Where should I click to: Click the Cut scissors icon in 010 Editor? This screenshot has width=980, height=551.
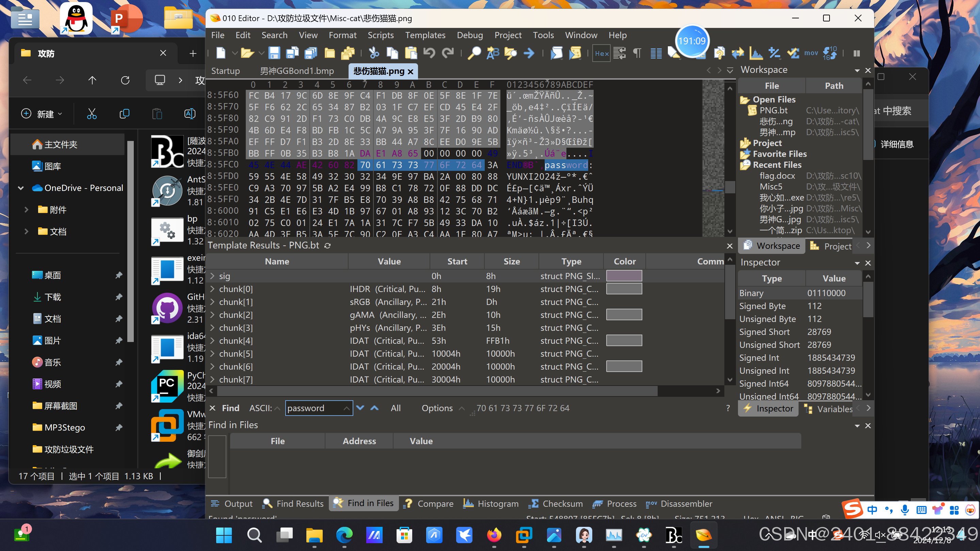click(374, 53)
